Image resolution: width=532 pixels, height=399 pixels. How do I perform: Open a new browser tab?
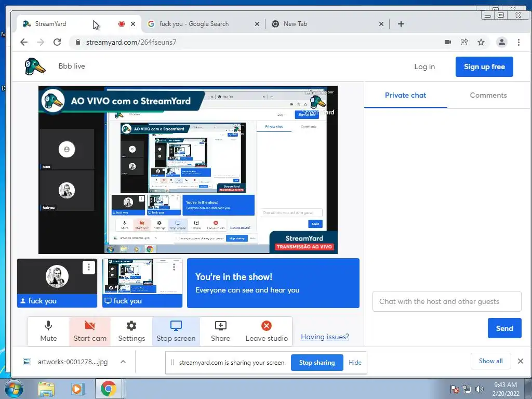pos(401,24)
